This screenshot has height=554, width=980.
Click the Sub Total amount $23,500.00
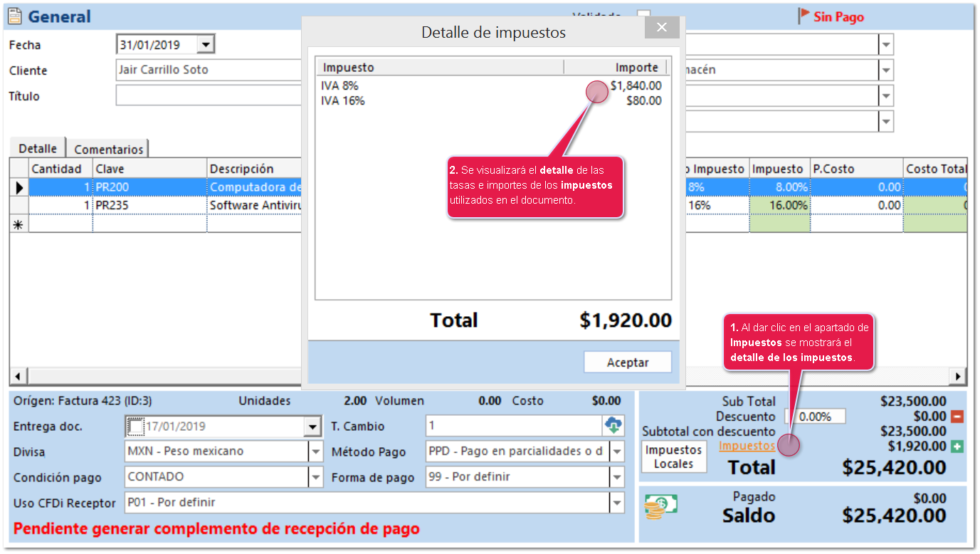tap(913, 402)
